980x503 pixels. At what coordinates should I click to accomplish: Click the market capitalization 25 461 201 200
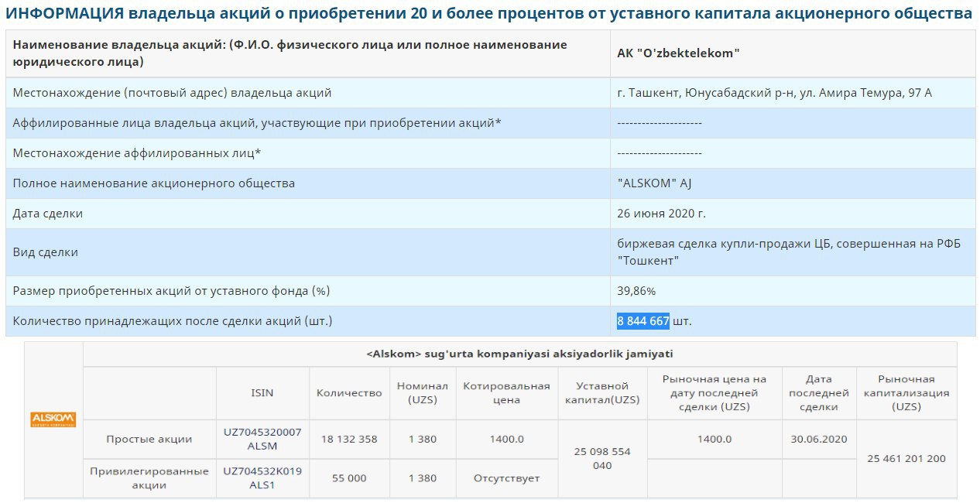[906, 459]
